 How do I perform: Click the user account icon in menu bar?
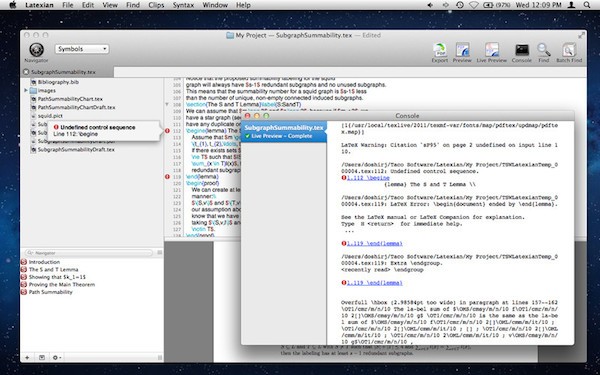coord(572,5)
